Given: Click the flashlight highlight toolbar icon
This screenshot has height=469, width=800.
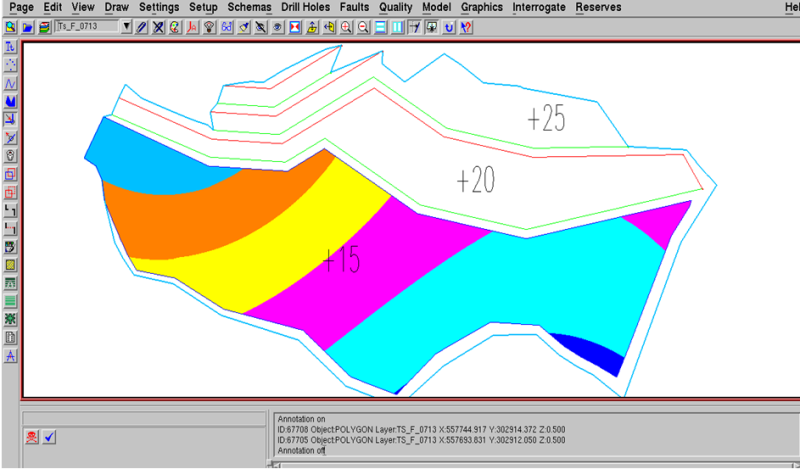Looking at the screenshot, I should click(243, 27).
